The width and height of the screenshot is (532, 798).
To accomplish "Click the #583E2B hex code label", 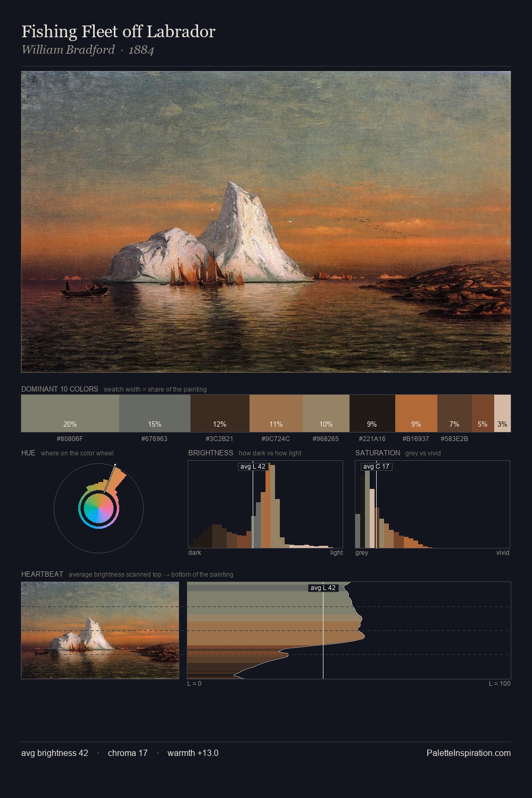I will point(454,439).
